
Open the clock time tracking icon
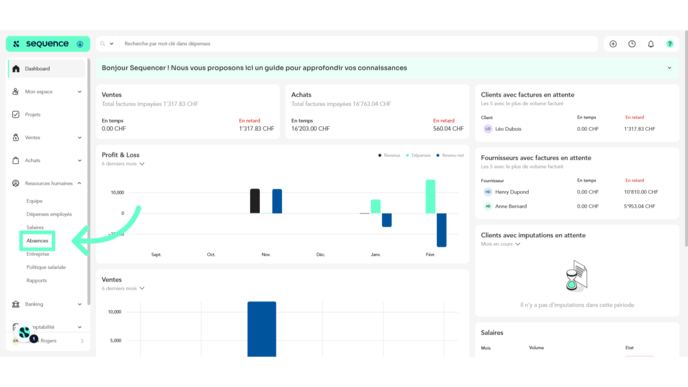tap(632, 44)
